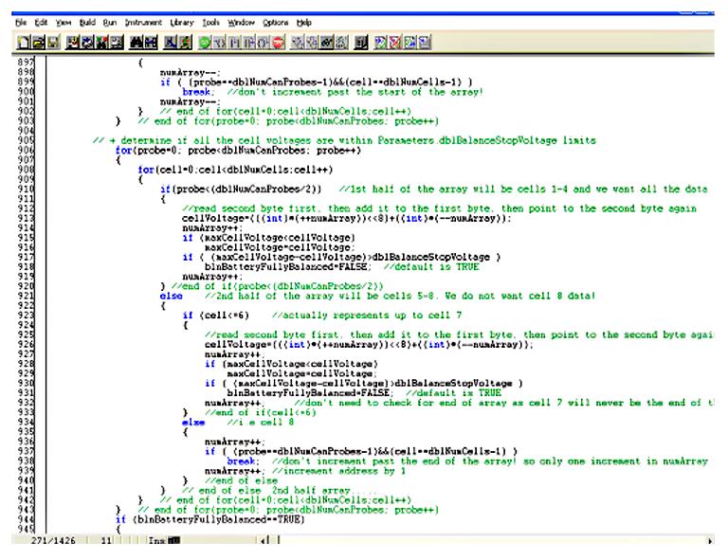
Task: Open the Tools menu
Action: point(210,23)
